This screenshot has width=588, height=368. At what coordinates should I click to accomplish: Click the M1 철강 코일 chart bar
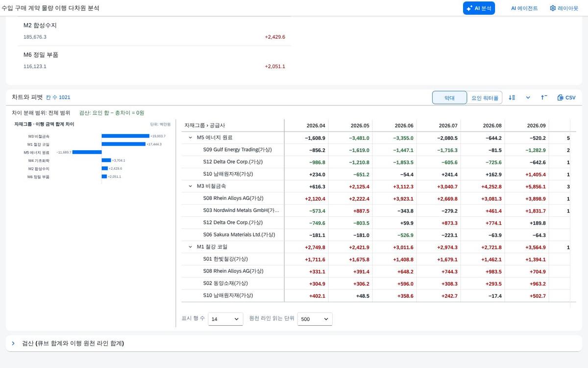123,144
